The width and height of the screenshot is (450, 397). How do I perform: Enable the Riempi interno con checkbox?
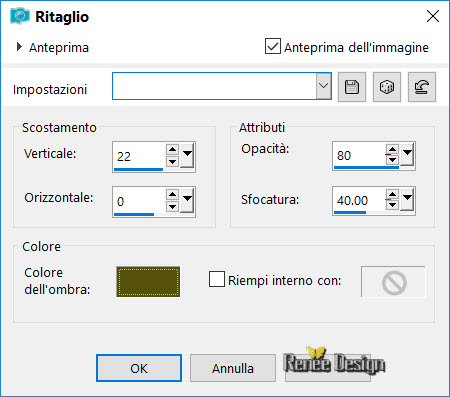click(217, 279)
